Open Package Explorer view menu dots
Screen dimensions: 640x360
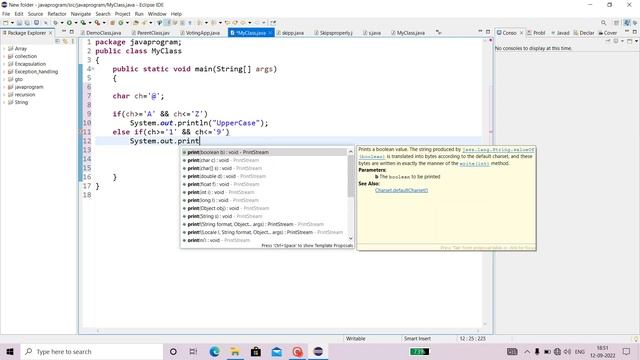click(73, 41)
